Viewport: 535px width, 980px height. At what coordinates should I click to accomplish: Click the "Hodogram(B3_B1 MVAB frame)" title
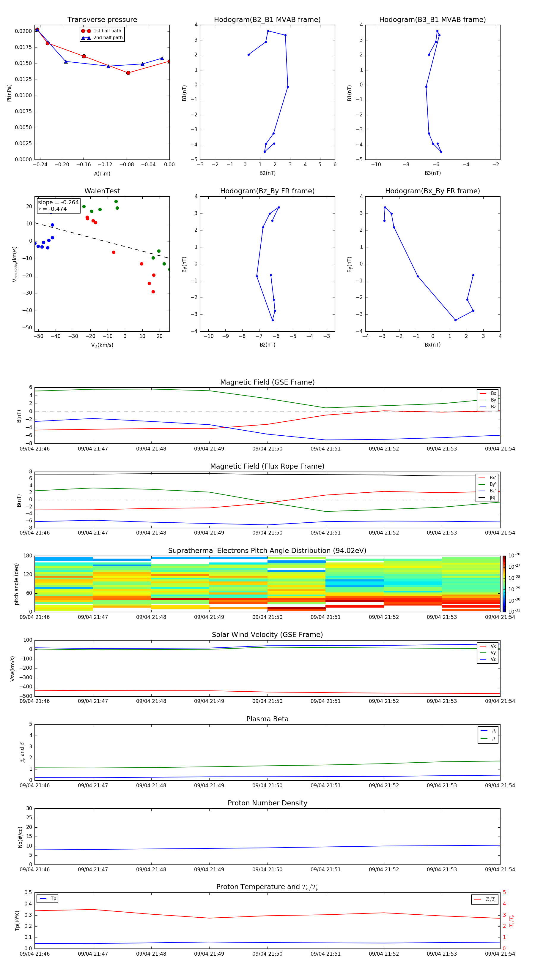click(432, 20)
